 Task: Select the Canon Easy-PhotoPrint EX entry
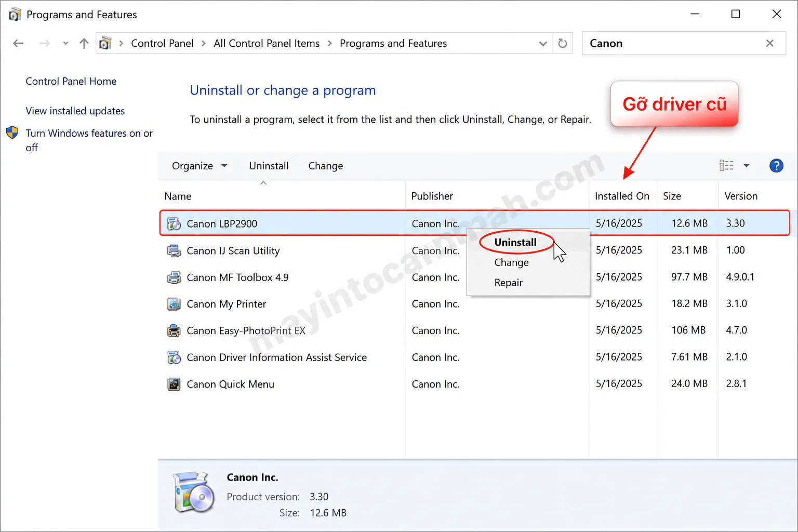click(x=246, y=331)
